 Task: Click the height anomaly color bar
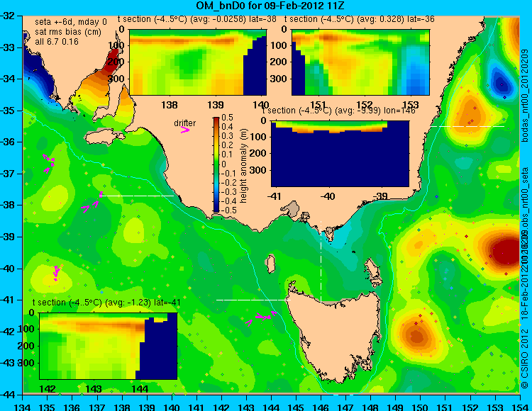(216, 164)
